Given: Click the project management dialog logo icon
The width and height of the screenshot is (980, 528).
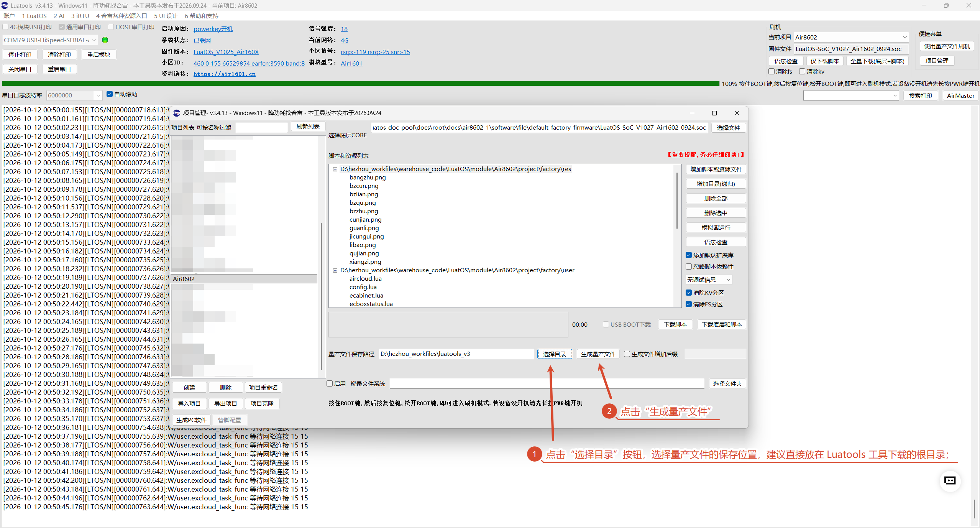Looking at the screenshot, I should pos(177,113).
